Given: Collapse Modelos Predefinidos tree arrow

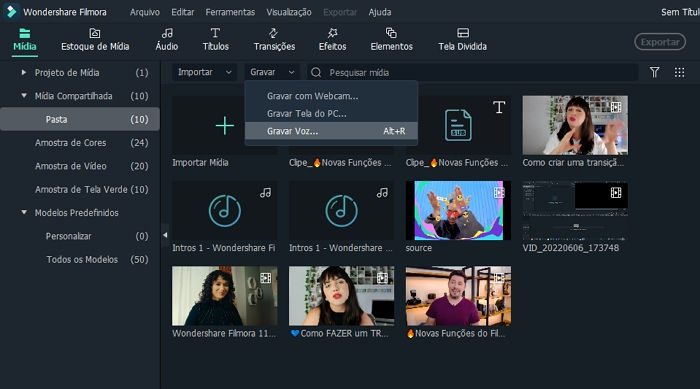Looking at the screenshot, I should pyautogui.click(x=24, y=213).
